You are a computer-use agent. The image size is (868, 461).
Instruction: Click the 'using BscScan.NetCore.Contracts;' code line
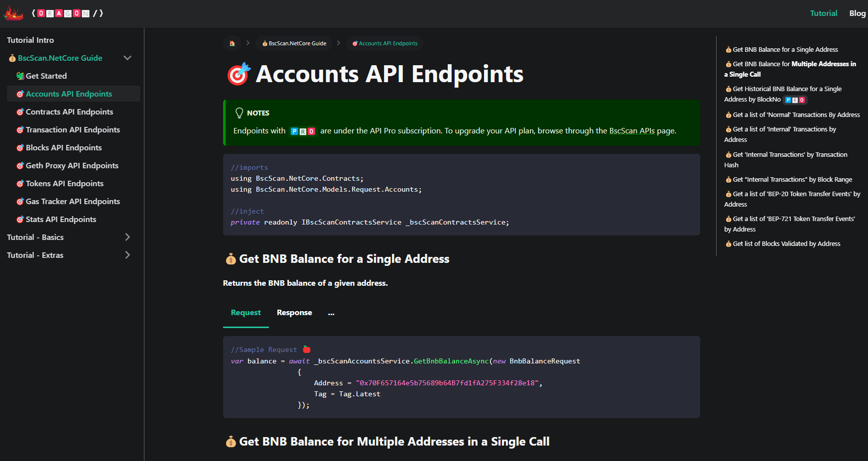click(x=297, y=178)
